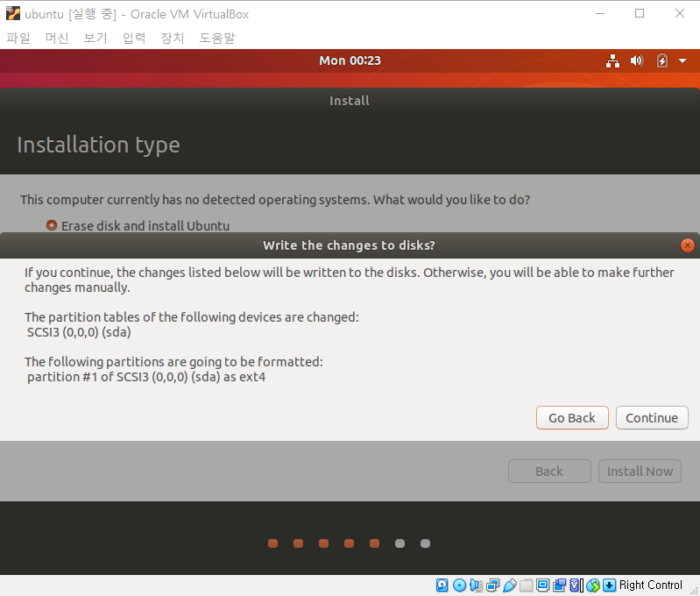The image size is (700, 596).
Task: Open the 도움말 menu
Action: pyautogui.click(x=217, y=38)
